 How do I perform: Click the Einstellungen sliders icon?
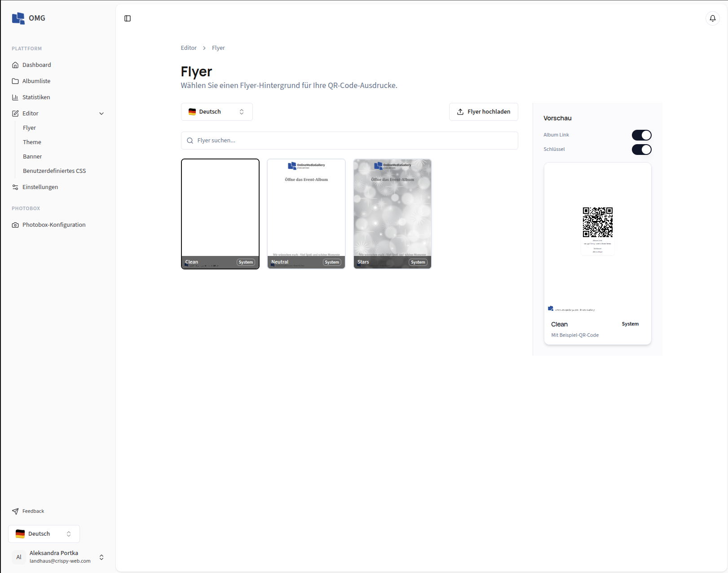coord(15,187)
